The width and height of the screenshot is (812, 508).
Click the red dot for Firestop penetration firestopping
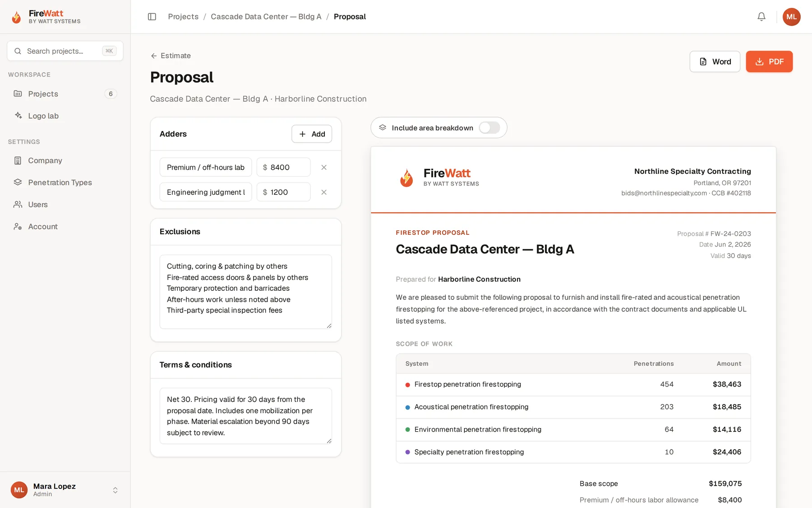pos(408,385)
